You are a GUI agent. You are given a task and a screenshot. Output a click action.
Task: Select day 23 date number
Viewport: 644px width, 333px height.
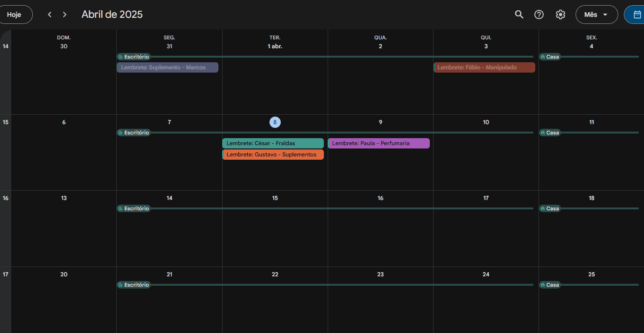coord(380,274)
